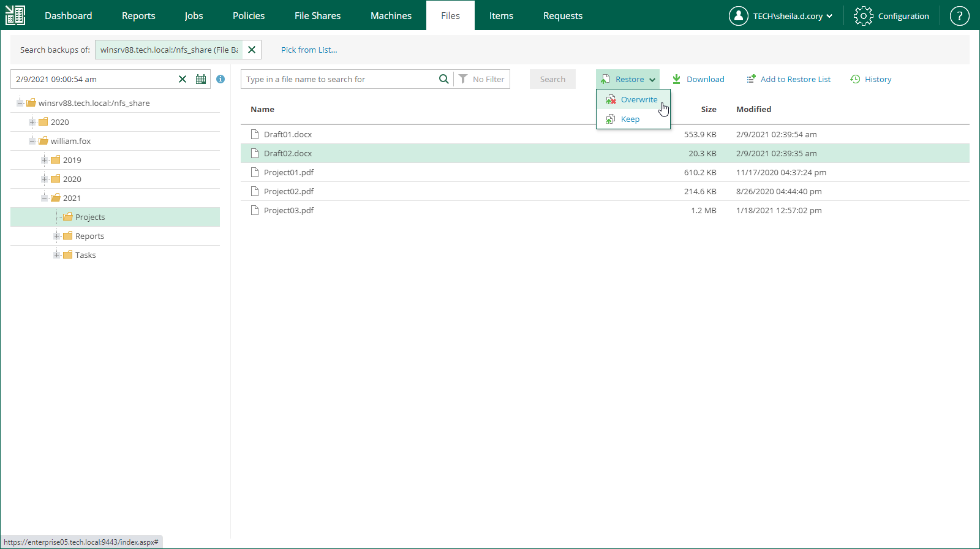Click the file name search field

click(340, 79)
